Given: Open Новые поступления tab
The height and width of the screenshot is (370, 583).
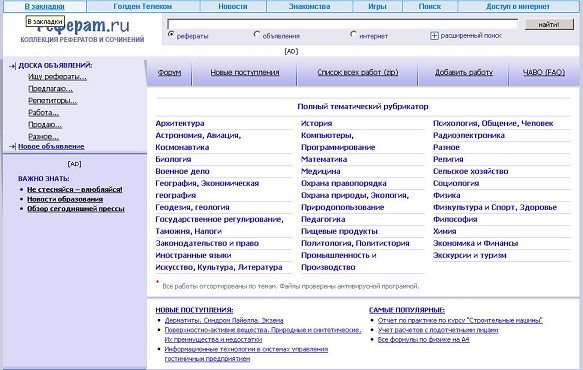Looking at the screenshot, I should (x=245, y=73).
